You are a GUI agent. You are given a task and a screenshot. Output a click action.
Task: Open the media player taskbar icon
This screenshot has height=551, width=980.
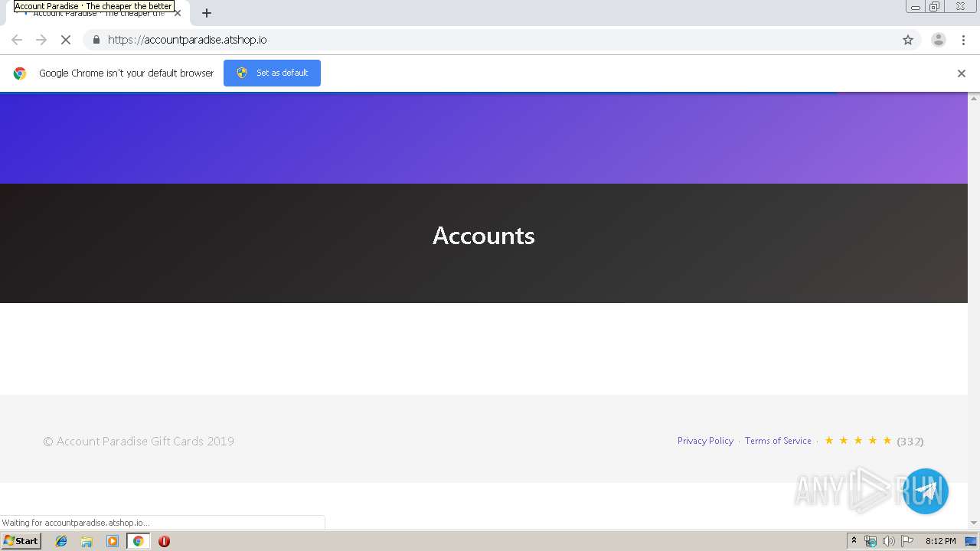113,541
